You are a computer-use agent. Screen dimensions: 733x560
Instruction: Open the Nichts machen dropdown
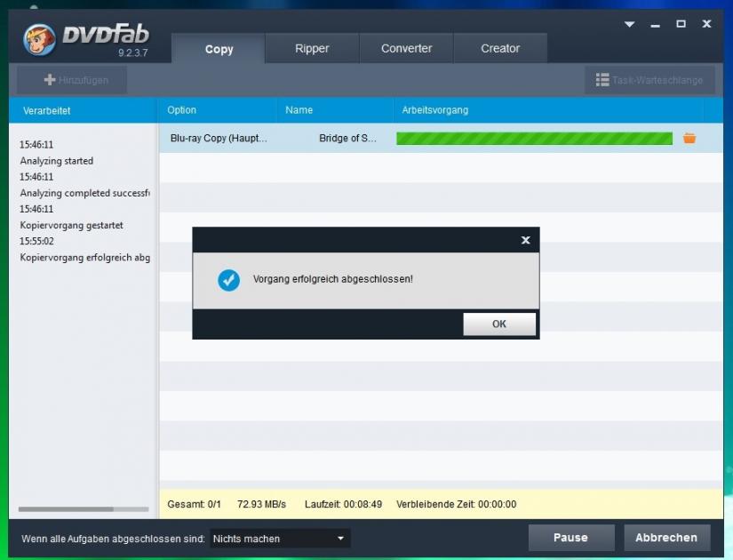(280, 539)
